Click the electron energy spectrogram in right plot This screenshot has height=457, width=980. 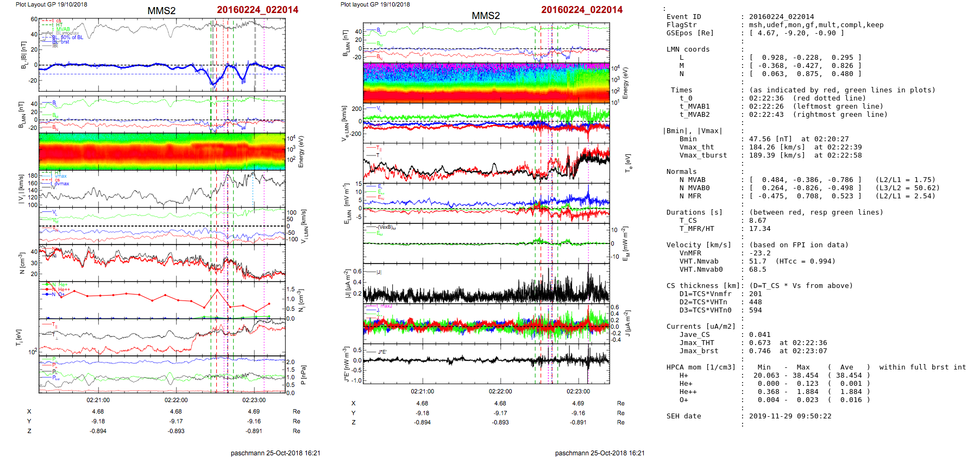click(x=486, y=82)
